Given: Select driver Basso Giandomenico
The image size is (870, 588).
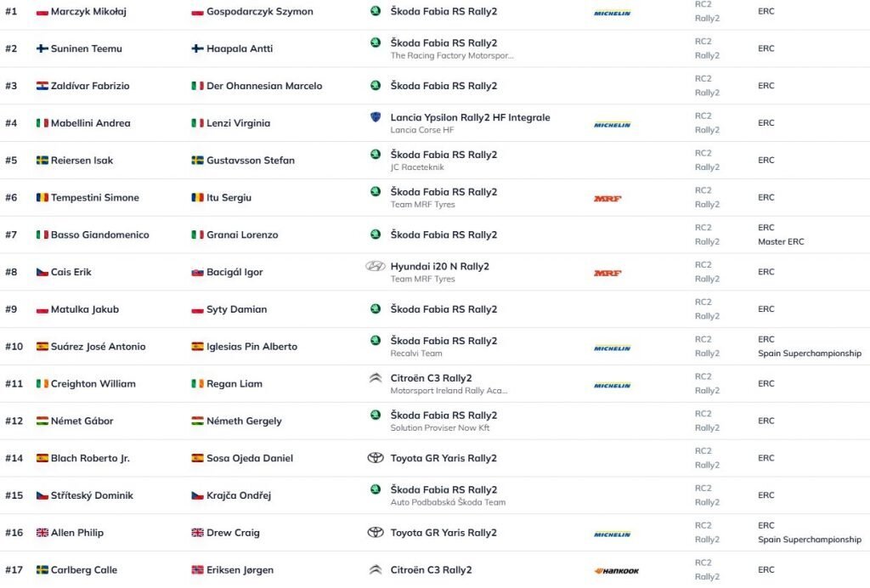Looking at the screenshot, I should click(99, 235).
